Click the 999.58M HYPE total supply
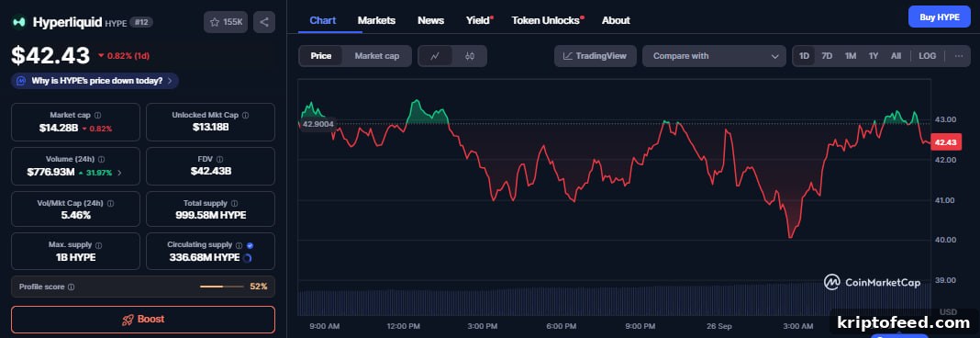This screenshot has height=338, width=980. click(x=211, y=215)
